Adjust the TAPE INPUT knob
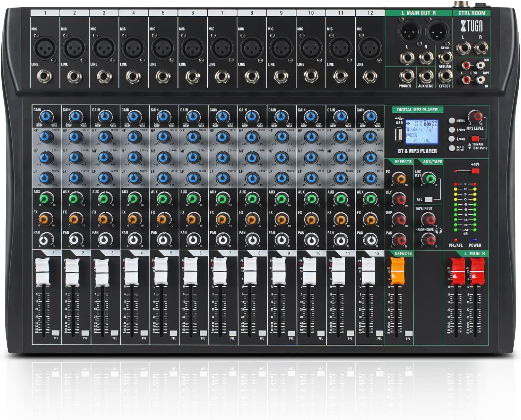The image size is (521, 420). tap(428, 219)
